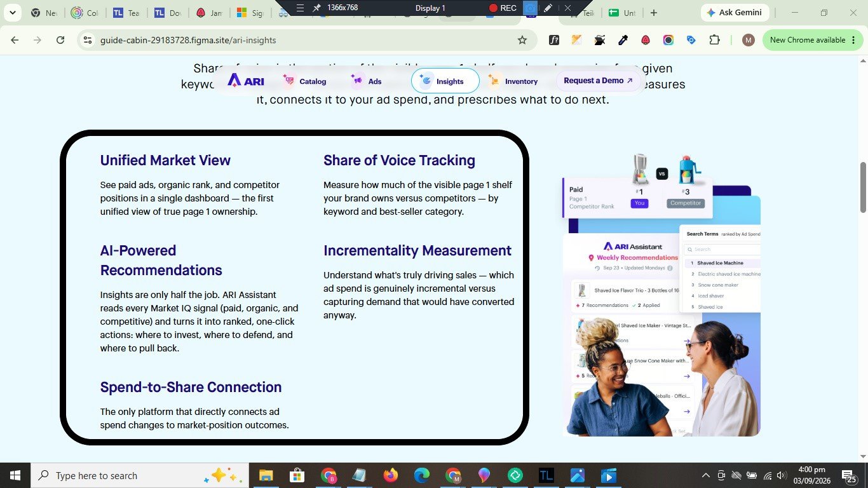The image size is (868, 488).
Task: Open Firefox from the taskbar
Action: tap(390, 475)
